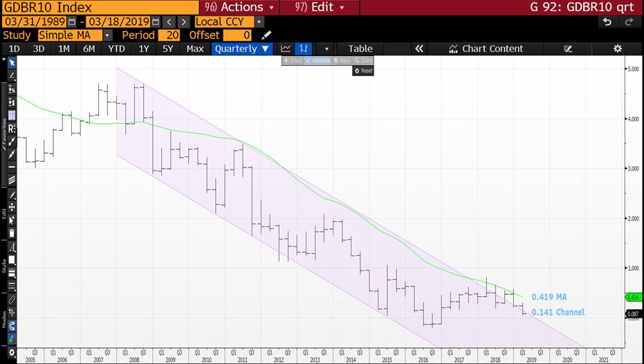
Task: Edit the Offset value field
Action: (x=237, y=35)
